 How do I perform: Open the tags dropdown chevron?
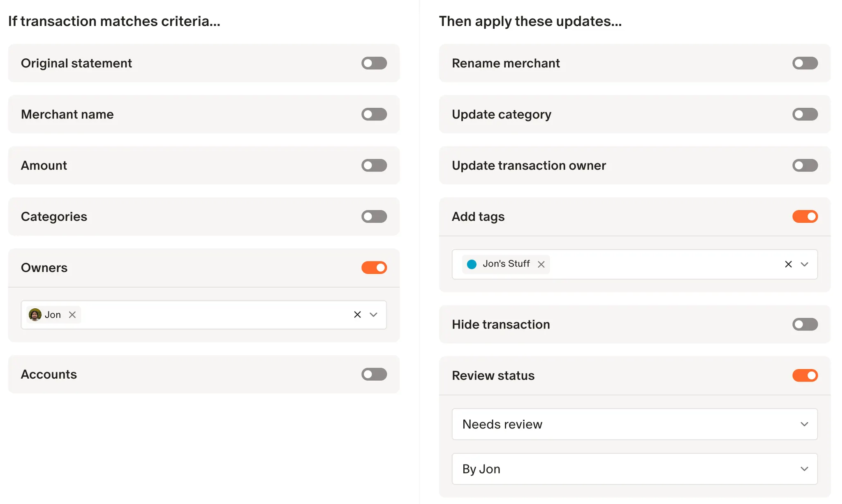pyautogui.click(x=805, y=264)
